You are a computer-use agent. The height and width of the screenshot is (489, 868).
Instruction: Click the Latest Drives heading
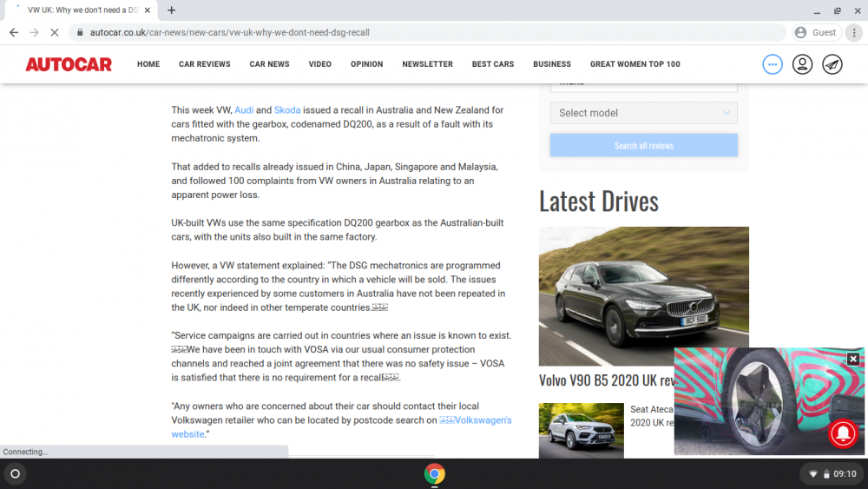pos(599,201)
